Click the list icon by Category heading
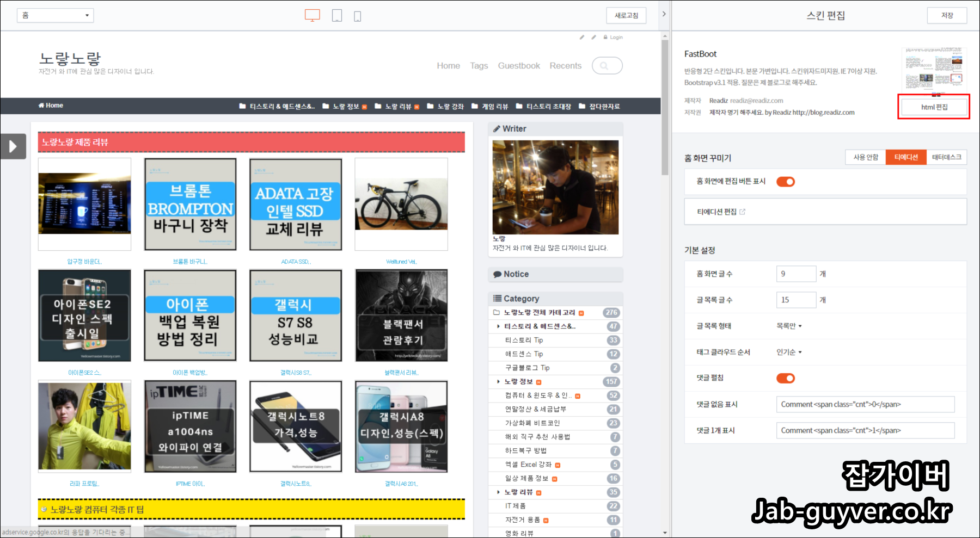 (497, 299)
